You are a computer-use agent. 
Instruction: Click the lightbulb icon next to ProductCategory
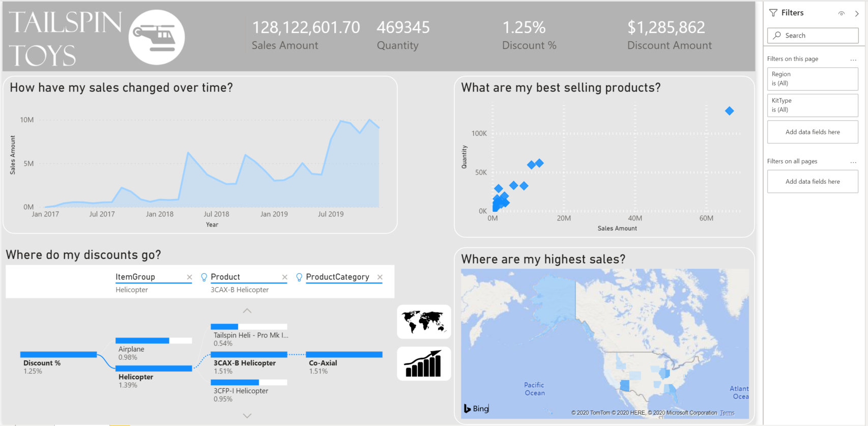[299, 277]
